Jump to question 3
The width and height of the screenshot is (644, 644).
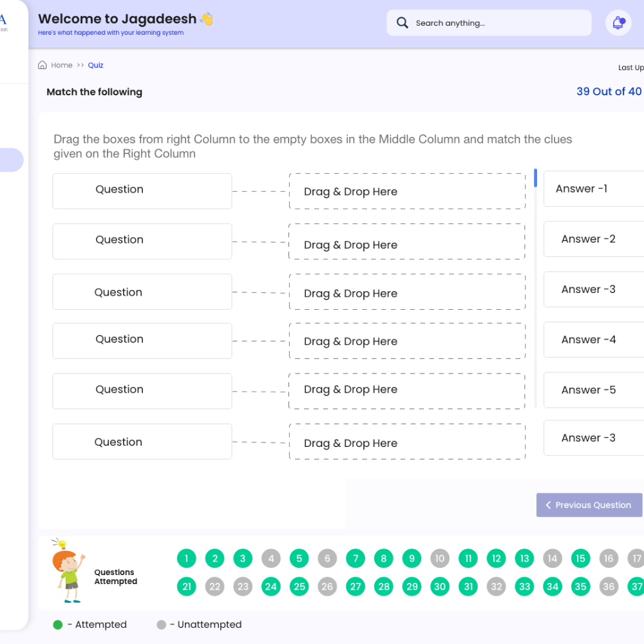coord(243,558)
